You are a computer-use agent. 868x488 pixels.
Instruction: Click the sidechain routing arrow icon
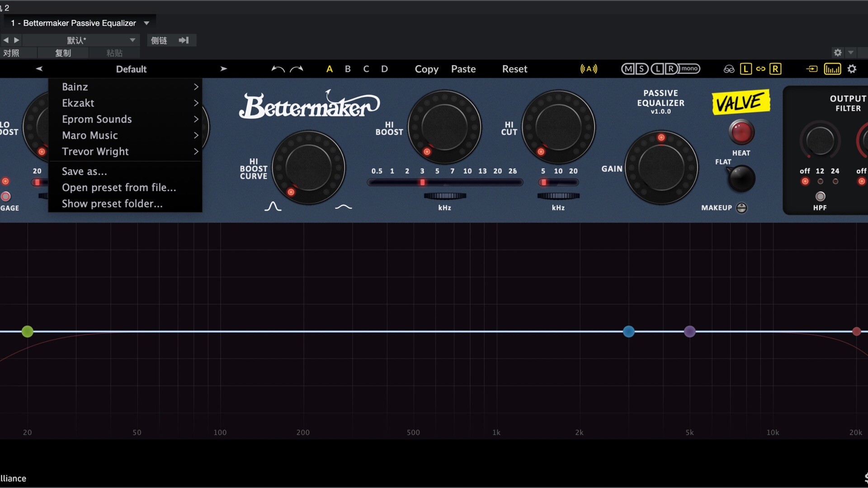184,40
